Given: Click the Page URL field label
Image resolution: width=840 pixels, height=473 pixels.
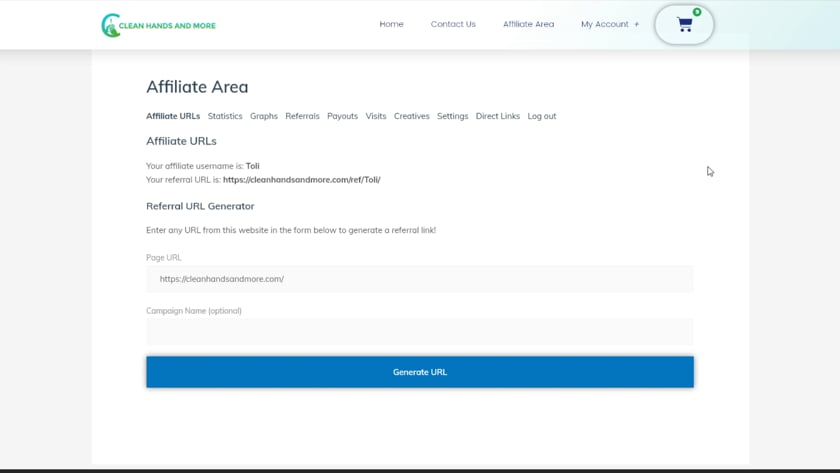Looking at the screenshot, I should pos(163,258).
